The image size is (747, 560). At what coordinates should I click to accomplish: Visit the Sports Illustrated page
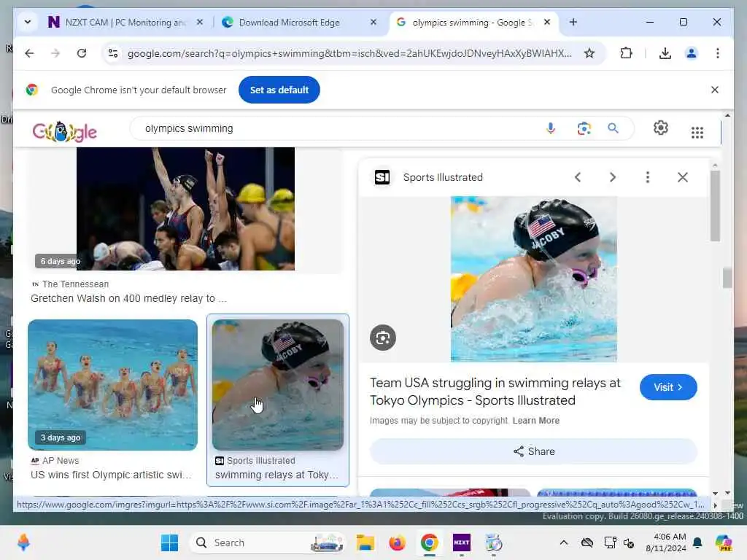click(x=668, y=387)
